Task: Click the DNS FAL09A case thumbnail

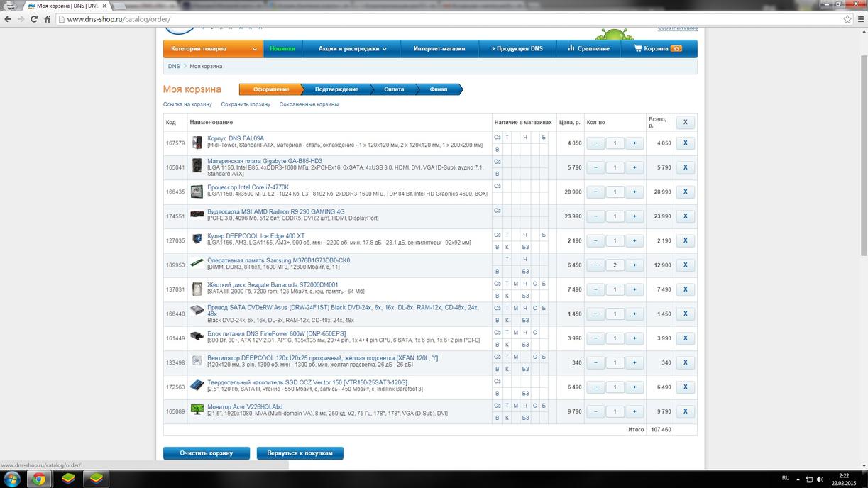Action: click(x=197, y=143)
